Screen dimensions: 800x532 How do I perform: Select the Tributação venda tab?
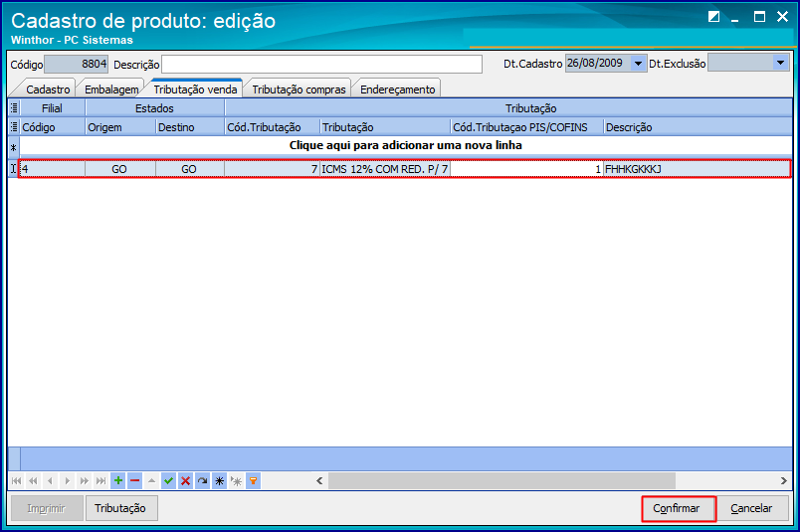point(195,89)
